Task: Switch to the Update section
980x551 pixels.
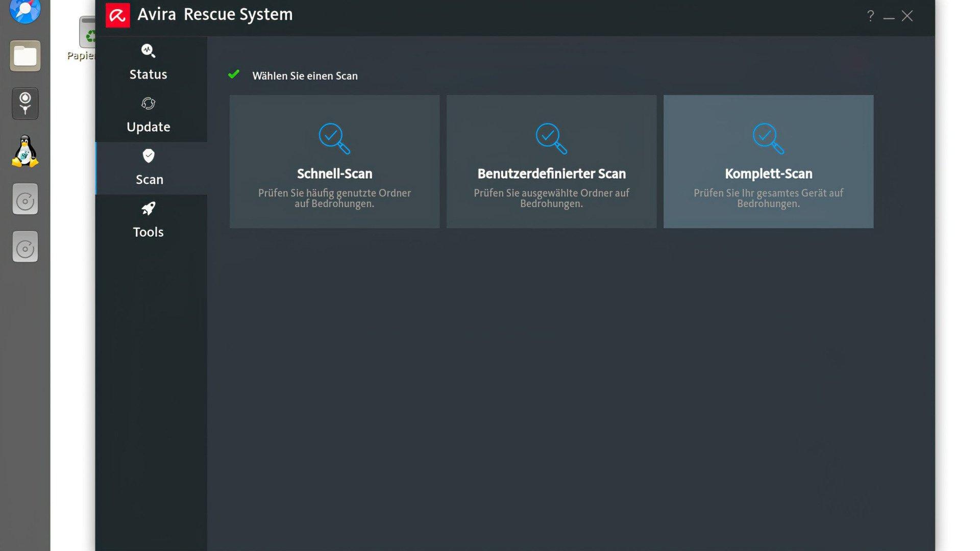Action: pyautogui.click(x=151, y=115)
